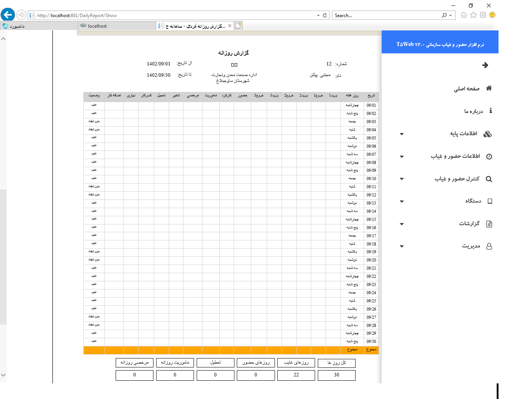Viewport: 532px width, 399px height.
Task: Click the smiley feedback icon
Action: (x=492, y=15)
